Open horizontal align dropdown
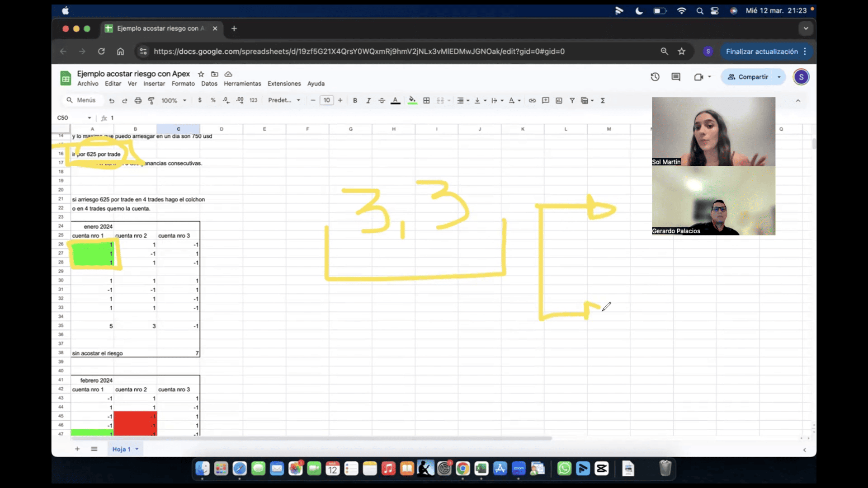 (463, 100)
